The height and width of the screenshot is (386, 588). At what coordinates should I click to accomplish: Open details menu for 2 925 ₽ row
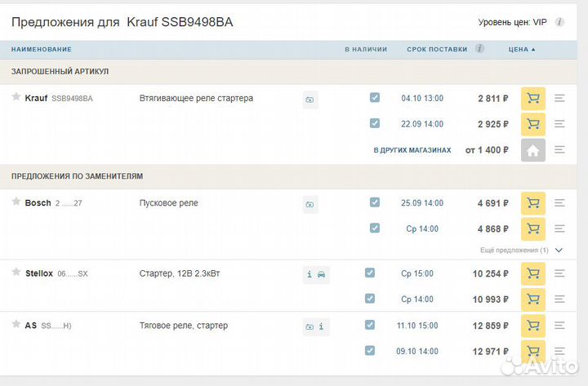coord(559,124)
